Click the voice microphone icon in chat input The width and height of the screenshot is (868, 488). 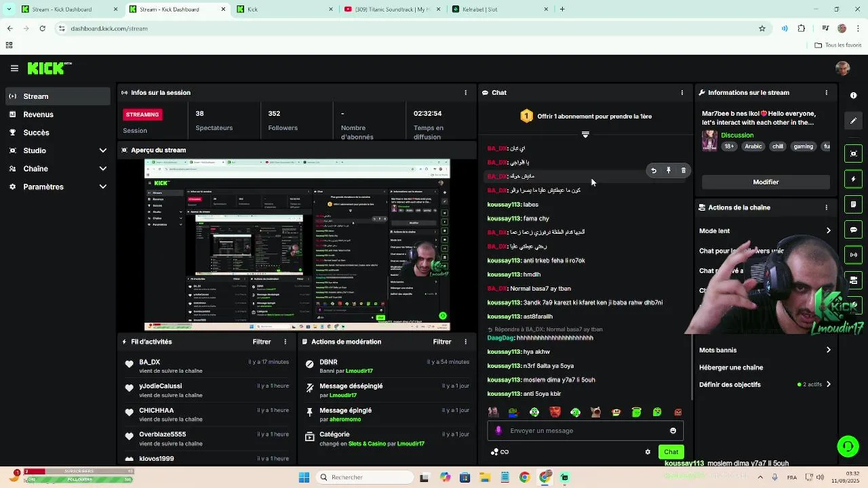tap(498, 431)
